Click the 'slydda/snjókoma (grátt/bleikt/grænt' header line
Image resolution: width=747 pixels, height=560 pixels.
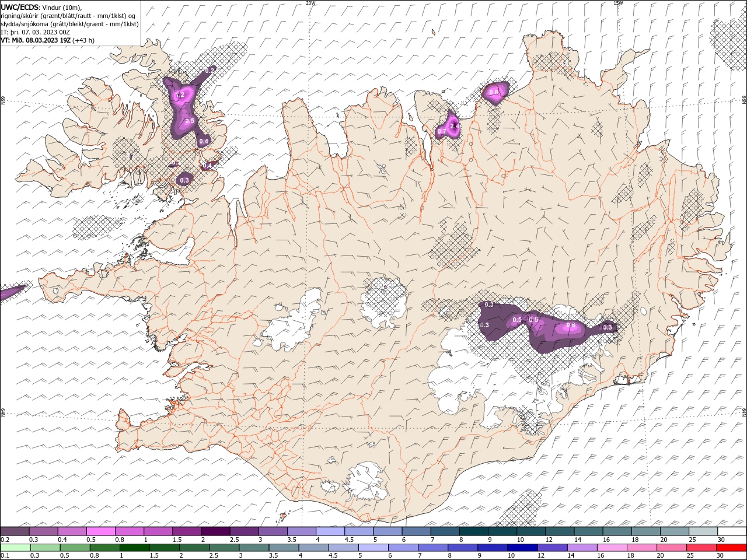tap(69, 24)
